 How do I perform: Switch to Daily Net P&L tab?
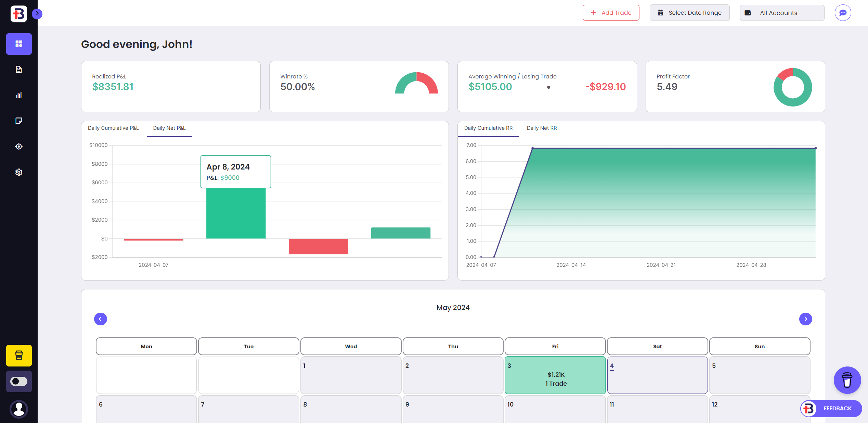pos(169,128)
